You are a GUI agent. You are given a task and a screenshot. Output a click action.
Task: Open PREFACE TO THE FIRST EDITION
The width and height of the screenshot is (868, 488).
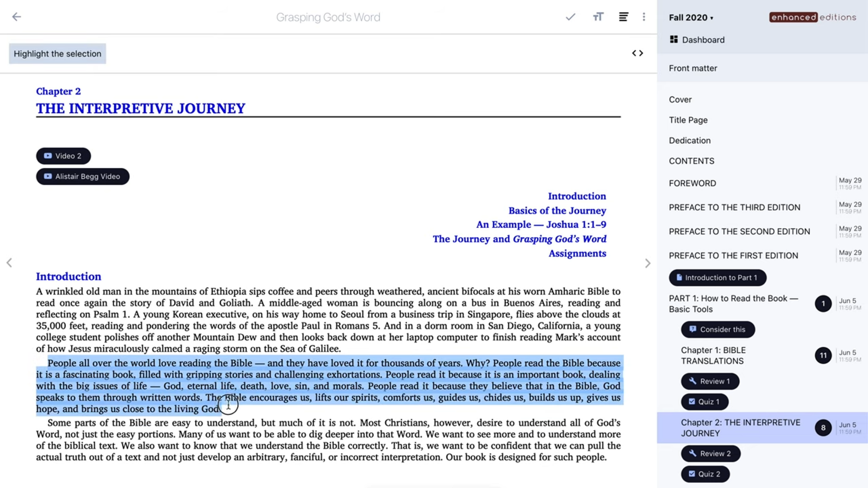733,255
